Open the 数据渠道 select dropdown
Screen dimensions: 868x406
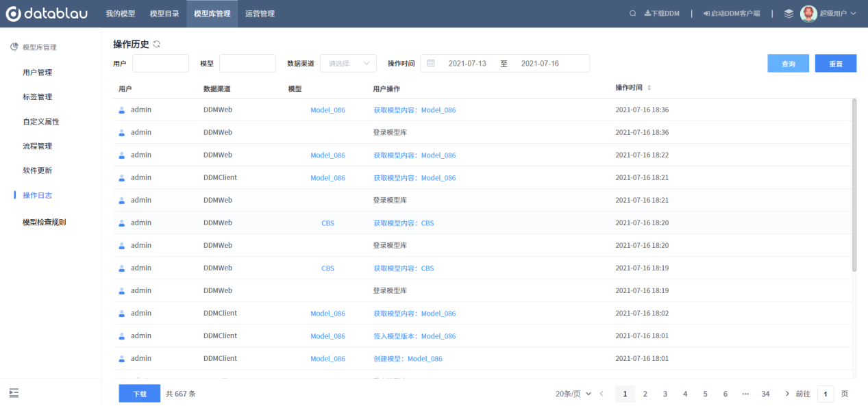[x=348, y=64]
